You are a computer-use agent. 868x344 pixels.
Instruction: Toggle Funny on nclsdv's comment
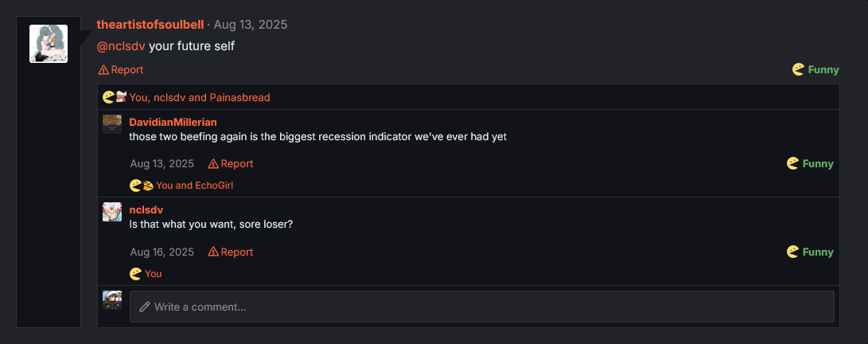[x=811, y=252]
